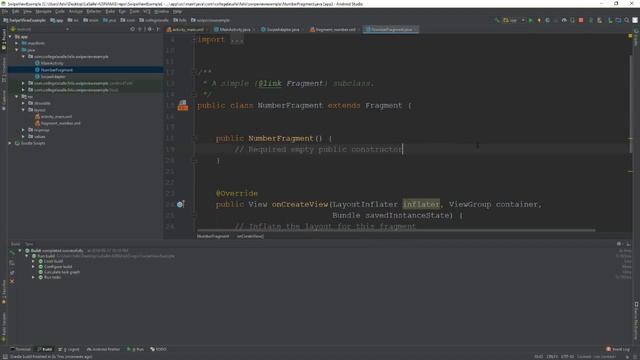Click the Search Everywhere magnifier icon
640x360 pixels.
(x=627, y=20)
